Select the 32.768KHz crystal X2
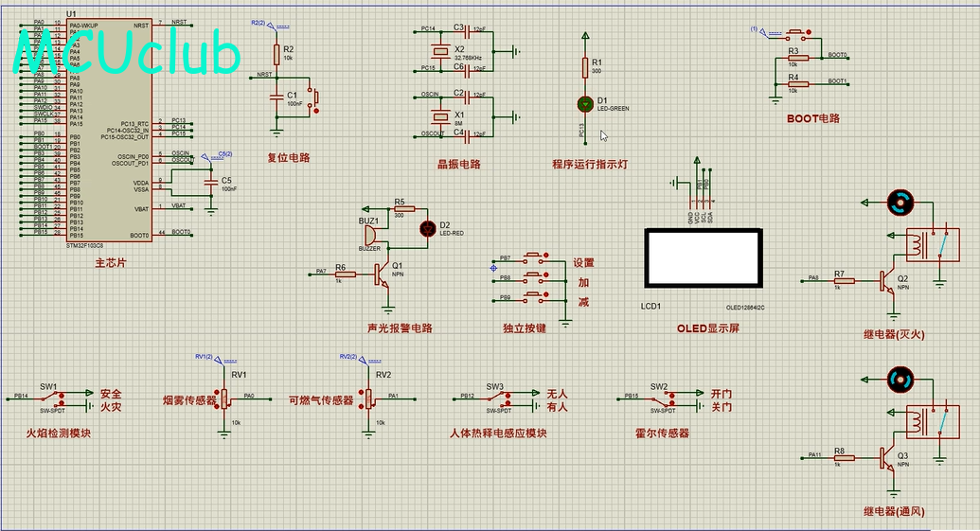980x531 pixels. tap(441, 51)
